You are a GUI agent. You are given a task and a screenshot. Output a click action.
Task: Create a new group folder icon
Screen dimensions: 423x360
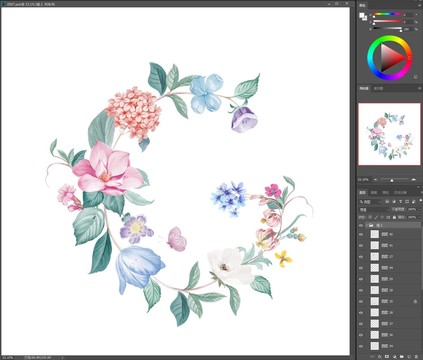[x=402, y=356]
